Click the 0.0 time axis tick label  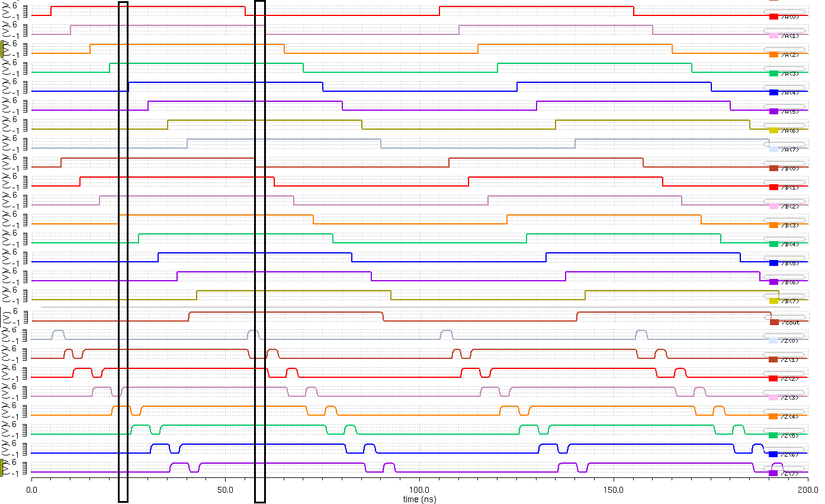tap(31, 490)
